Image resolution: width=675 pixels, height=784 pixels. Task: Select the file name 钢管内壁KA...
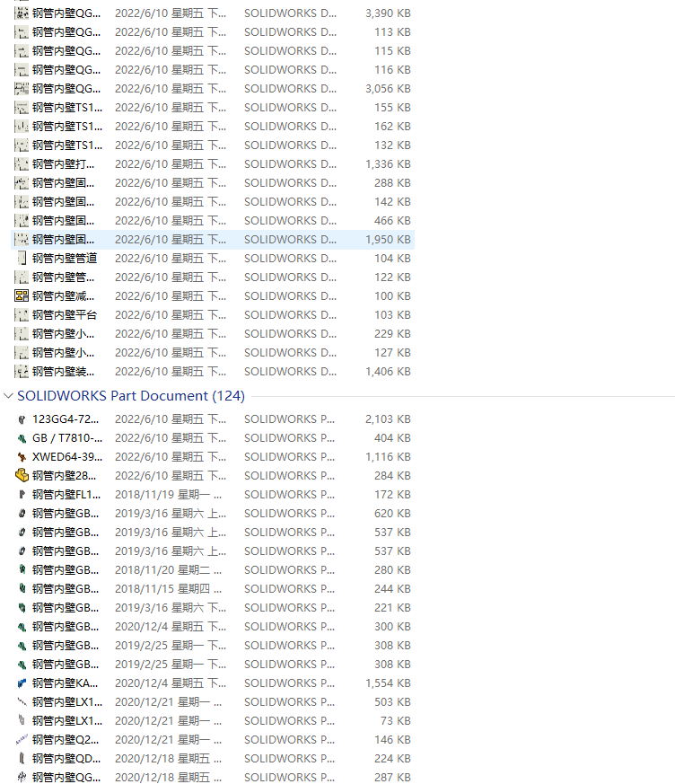(x=65, y=683)
